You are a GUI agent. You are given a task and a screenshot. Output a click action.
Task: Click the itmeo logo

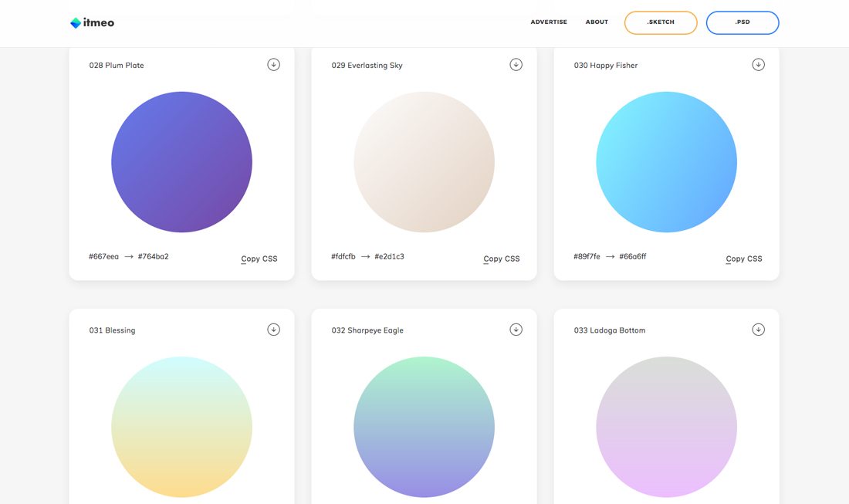coord(92,22)
